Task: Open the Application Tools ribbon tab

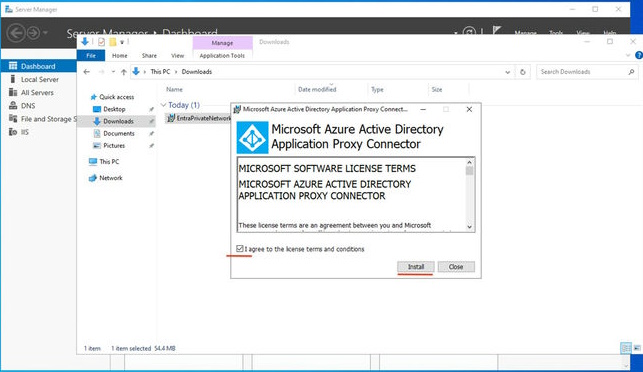Action: 222,55
